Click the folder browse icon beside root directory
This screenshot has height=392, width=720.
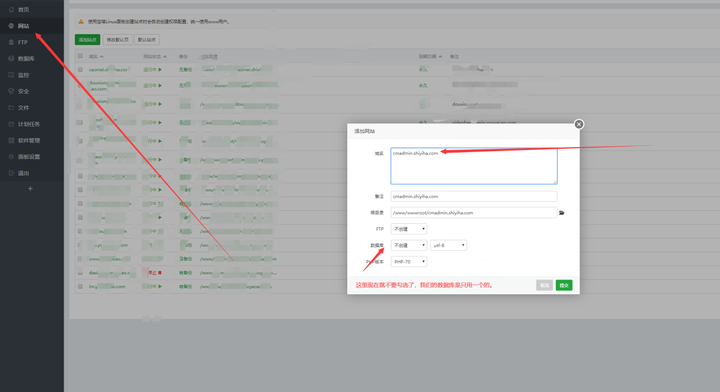pyautogui.click(x=562, y=213)
